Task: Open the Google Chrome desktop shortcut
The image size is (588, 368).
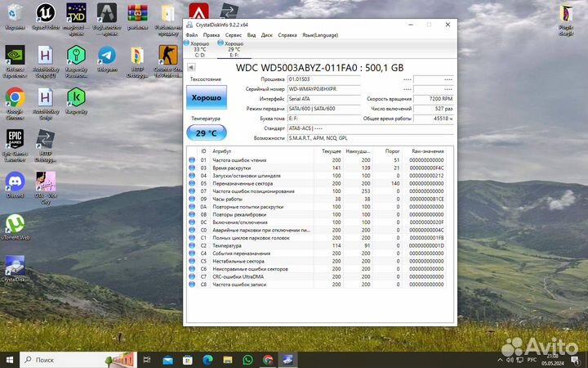Action: coord(15,99)
